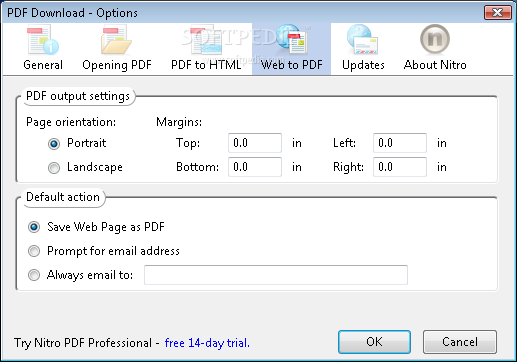Switch to the Web to PDF tab label
Image resolution: width=517 pixels, height=362 pixels.
(x=292, y=65)
